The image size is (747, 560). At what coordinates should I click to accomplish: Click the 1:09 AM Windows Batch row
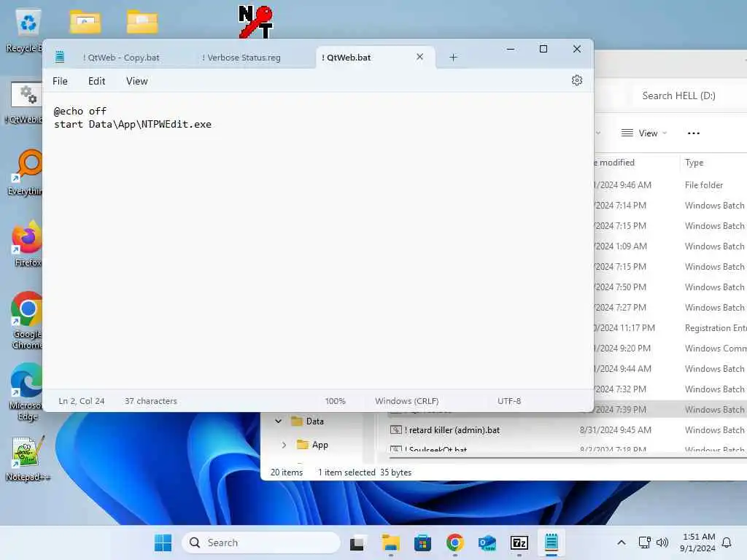tap(670, 246)
